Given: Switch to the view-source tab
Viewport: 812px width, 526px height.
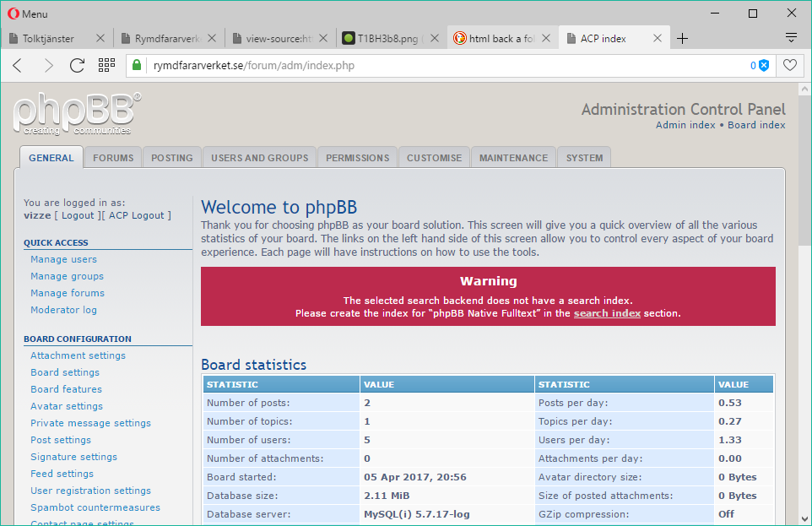Looking at the screenshot, I should tap(279, 38).
